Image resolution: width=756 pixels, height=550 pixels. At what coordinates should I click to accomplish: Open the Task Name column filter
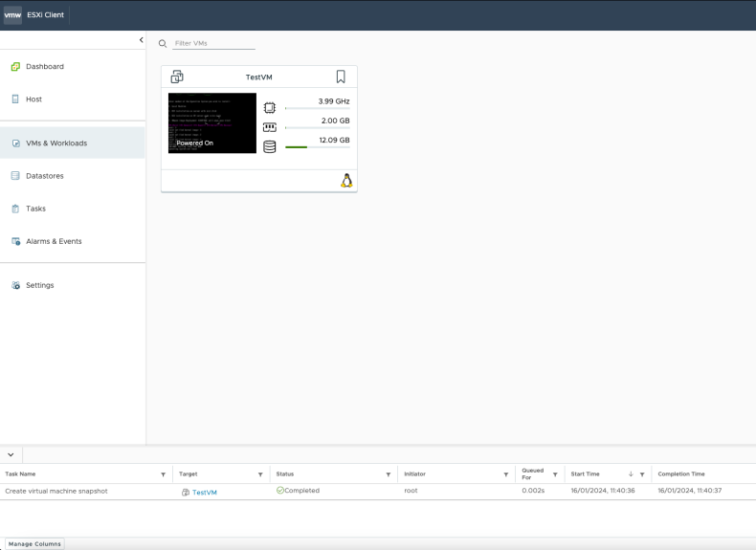164,474
